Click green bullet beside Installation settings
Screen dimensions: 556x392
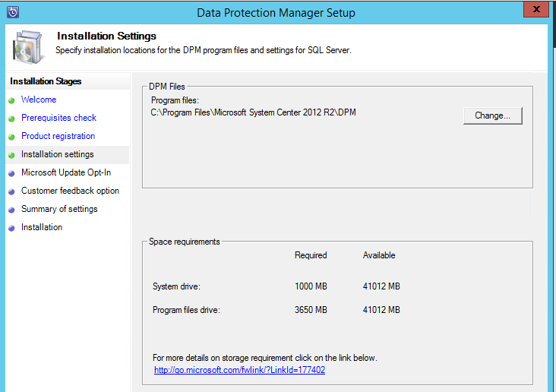(x=11, y=155)
